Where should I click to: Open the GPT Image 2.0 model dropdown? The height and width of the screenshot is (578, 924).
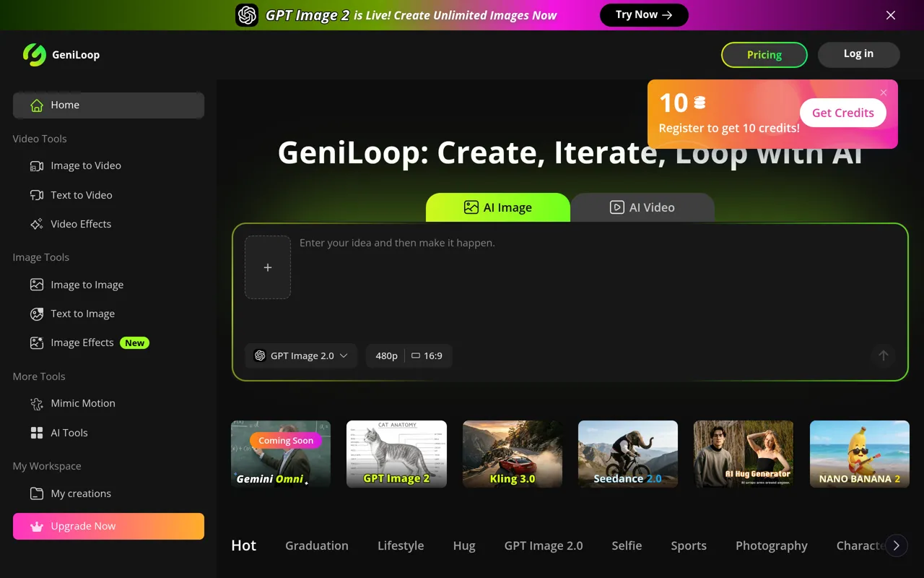[x=301, y=355]
